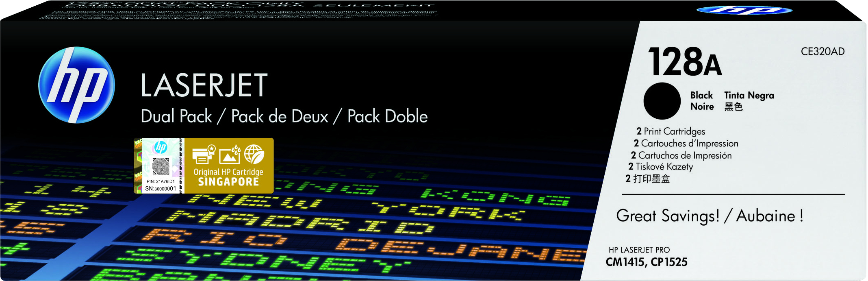Click the black toner color circle
This screenshot has height=281, width=868.
[x=662, y=101]
